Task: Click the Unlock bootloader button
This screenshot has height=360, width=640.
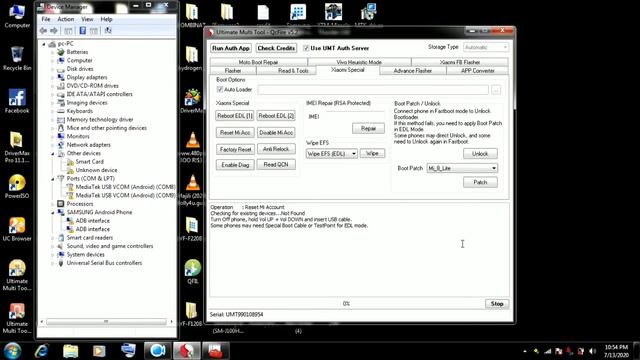Action: click(x=480, y=153)
